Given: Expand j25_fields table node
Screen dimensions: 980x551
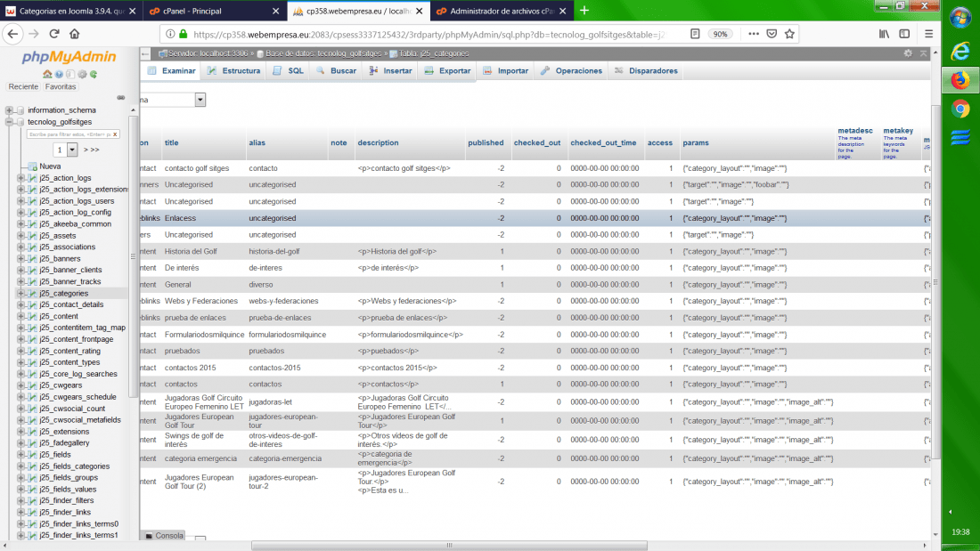Looking at the screenshot, I should (x=20, y=455).
